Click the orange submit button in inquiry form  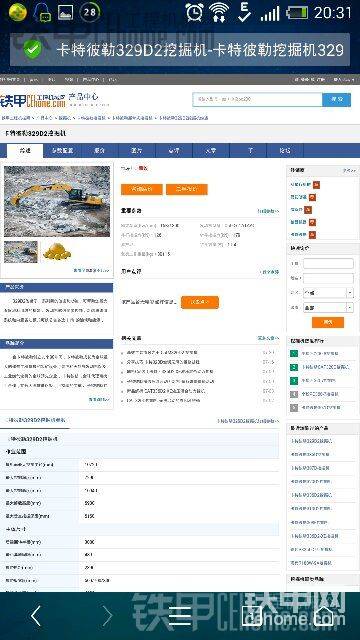328,322
